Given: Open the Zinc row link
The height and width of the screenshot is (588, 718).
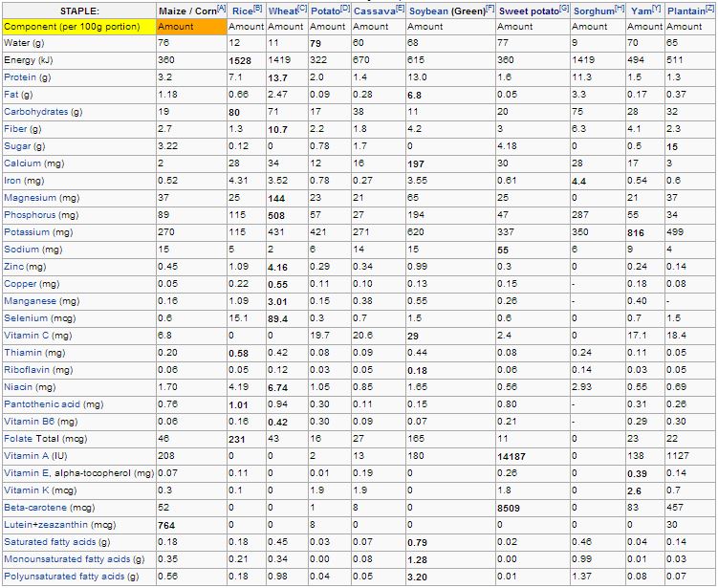Looking at the screenshot, I should (x=13, y=267).
